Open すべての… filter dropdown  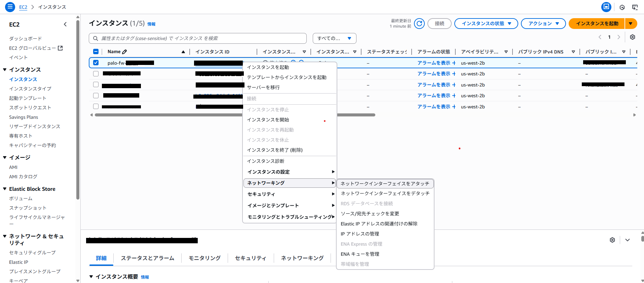pos(334,38)
